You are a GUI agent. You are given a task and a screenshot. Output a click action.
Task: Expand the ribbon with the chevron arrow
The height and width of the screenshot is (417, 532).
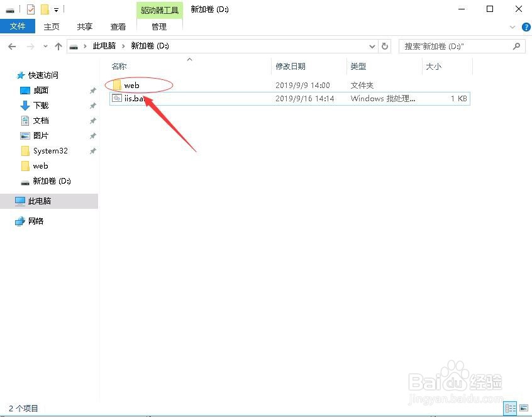[513, 27]
